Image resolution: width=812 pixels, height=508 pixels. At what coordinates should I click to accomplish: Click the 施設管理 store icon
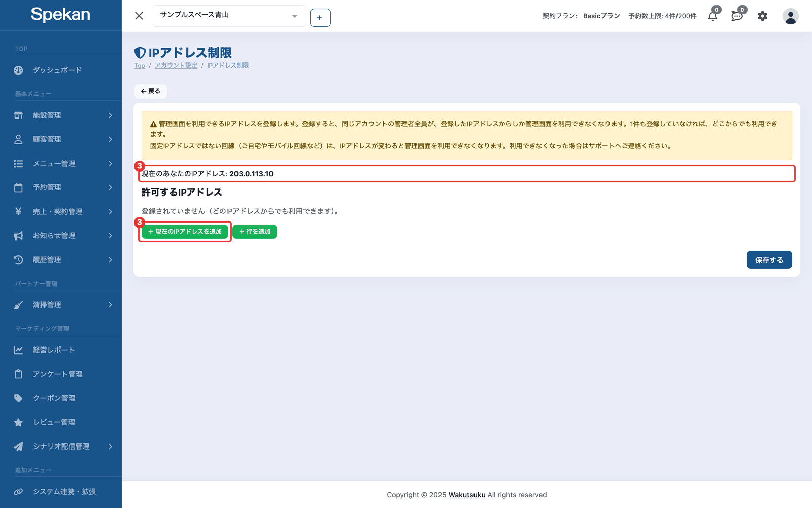[18, 115]
